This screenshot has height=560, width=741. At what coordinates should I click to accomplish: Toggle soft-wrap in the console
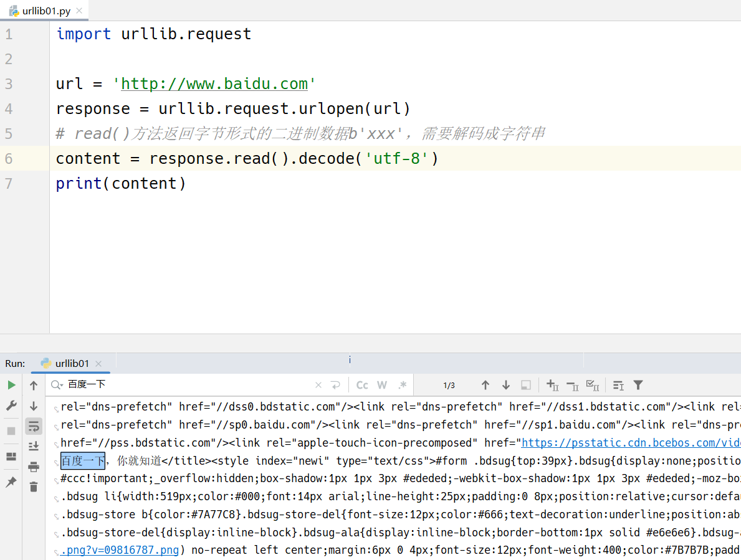click(x=34, y=427)
